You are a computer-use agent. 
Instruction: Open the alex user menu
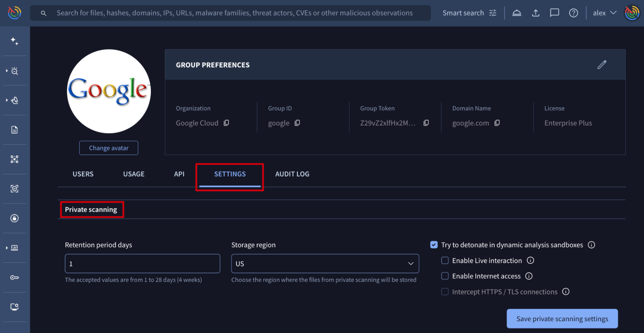coord(604,13)
